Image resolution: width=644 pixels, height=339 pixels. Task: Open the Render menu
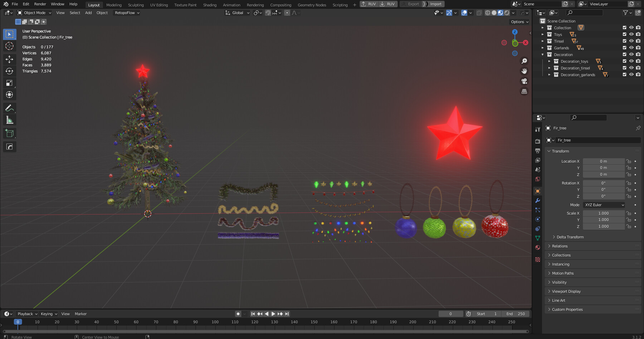(40, 4)
